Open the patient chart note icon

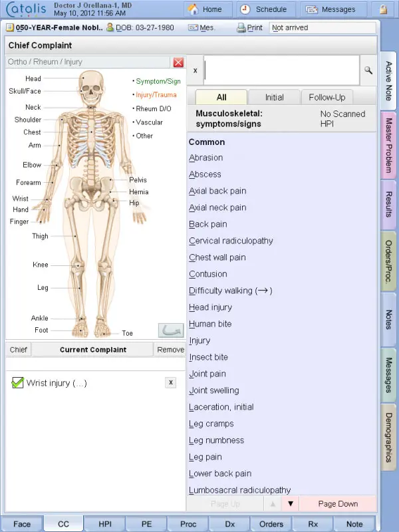pyautogui.click(x=10, y=27)
